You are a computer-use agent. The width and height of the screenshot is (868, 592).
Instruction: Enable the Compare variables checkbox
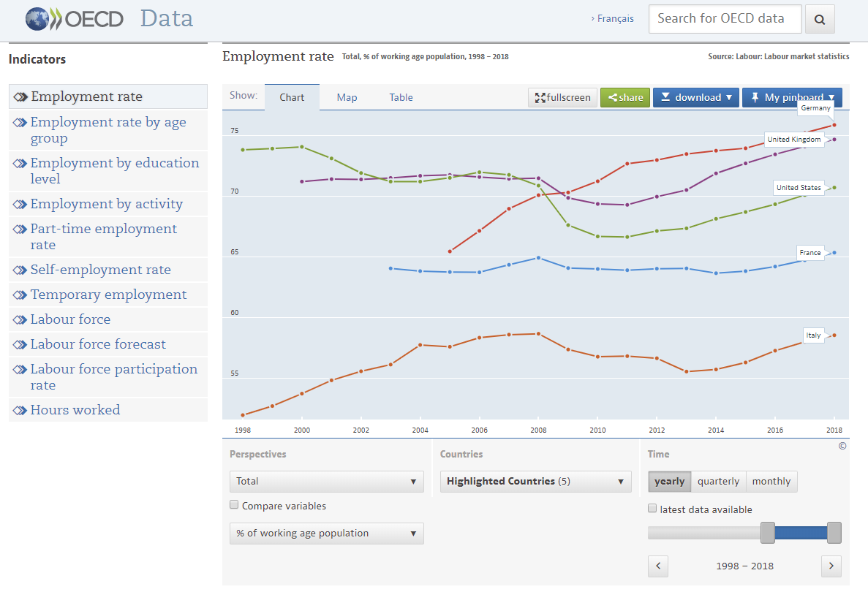click(234, 505)
